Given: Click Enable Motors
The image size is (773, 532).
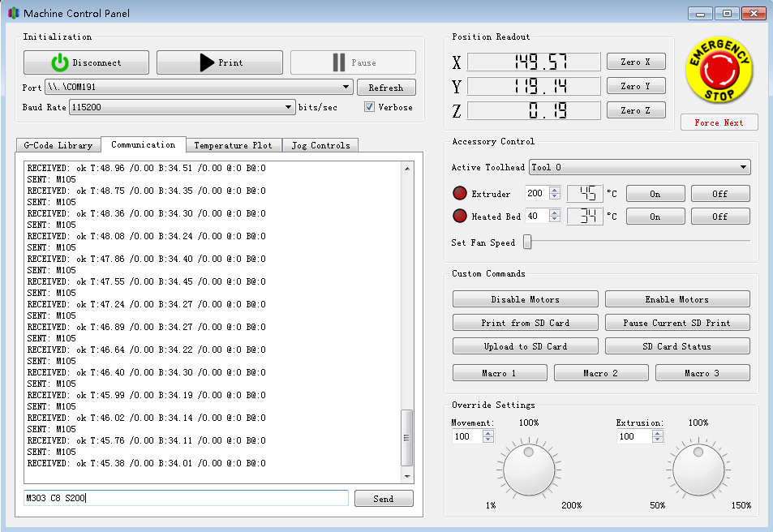Looking at the screenshot, I should point(677,299).
